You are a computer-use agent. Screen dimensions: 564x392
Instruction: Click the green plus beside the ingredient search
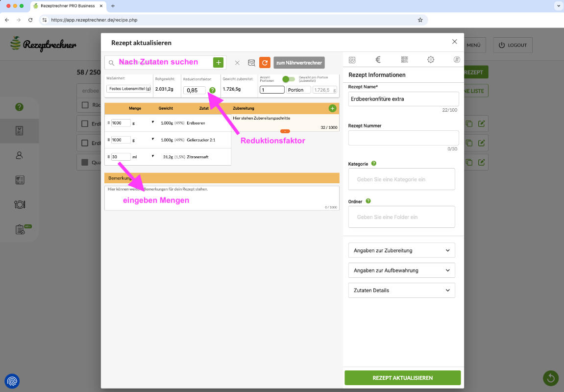click(218, 63)
